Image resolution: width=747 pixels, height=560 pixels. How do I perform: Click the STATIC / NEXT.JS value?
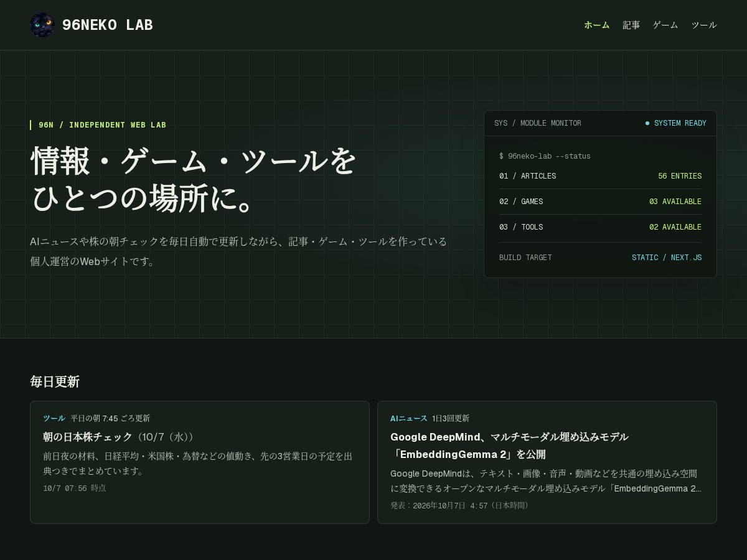coord(667,258)
